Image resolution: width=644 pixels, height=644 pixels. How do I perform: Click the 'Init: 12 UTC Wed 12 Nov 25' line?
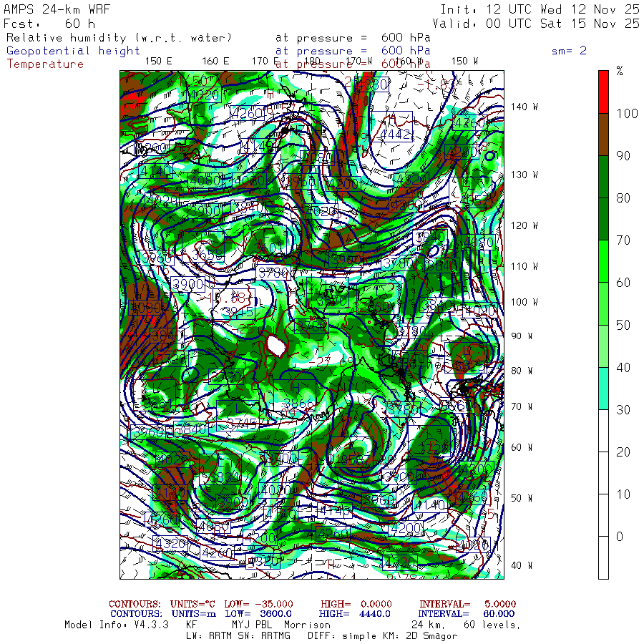[540, 9]
